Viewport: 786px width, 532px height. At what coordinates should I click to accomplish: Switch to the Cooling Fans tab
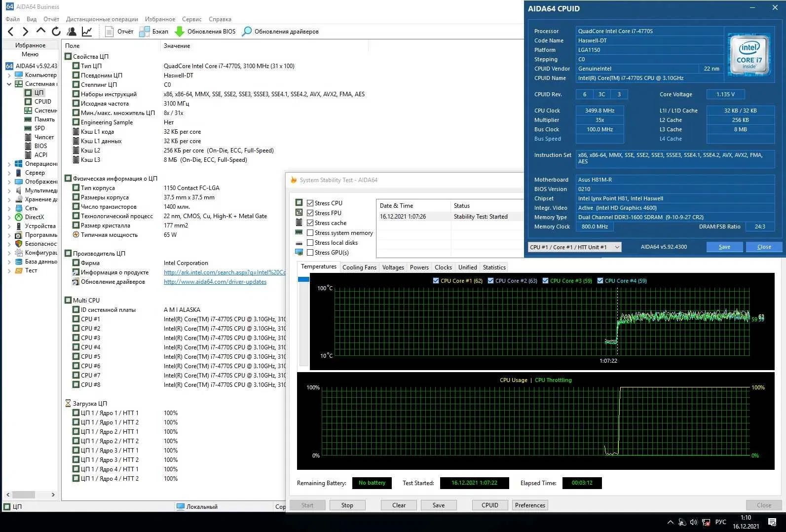pyautogui.click(x=359, y=267)
